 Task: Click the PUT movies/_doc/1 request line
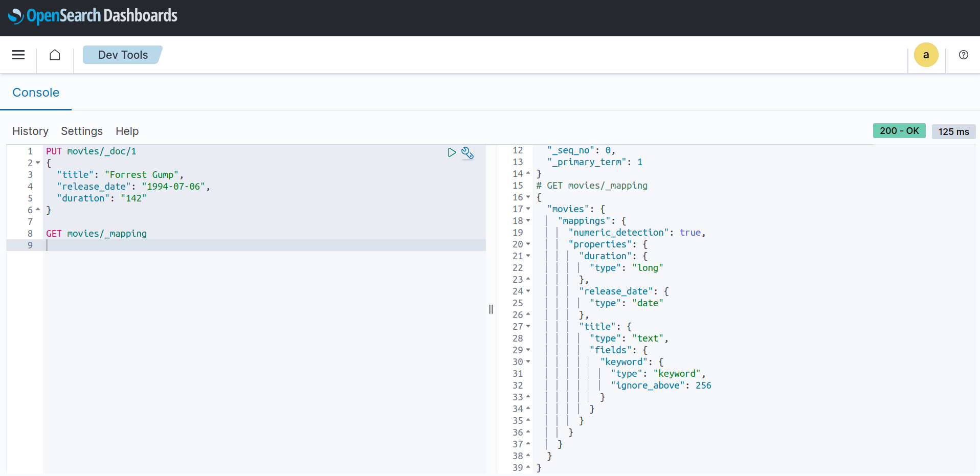click(x=91, y=151)
